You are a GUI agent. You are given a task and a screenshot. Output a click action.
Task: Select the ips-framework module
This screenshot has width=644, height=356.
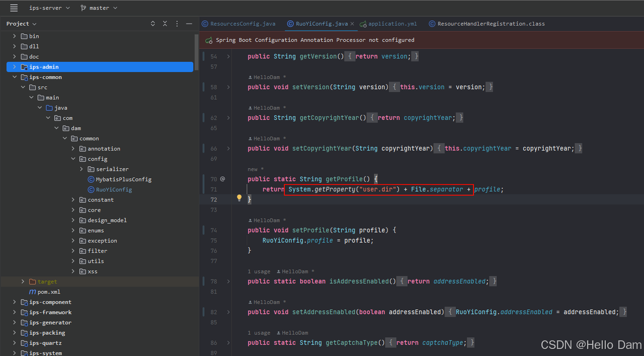click(46, 312)
